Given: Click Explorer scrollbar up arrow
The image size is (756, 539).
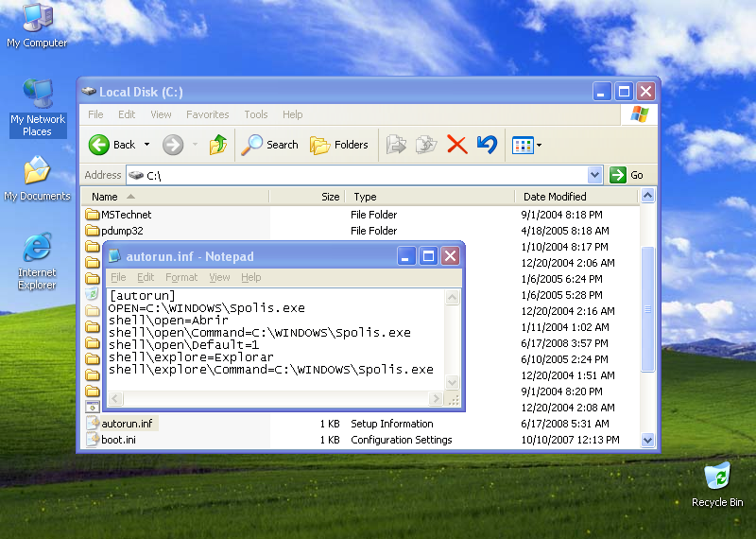Looking at the screenshot, I should point(647,196).
